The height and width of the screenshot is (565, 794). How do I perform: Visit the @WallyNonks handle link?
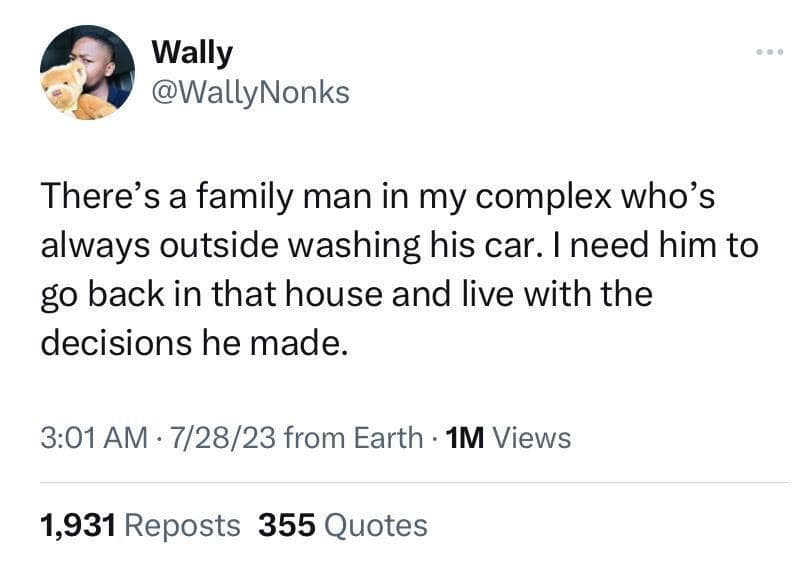click(x=250, y=92)
